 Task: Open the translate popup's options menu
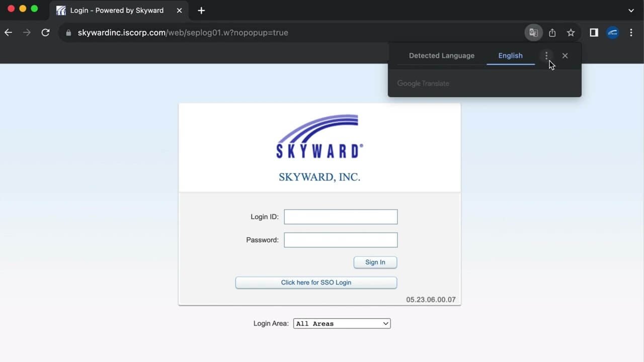click(x=546, y=55)
